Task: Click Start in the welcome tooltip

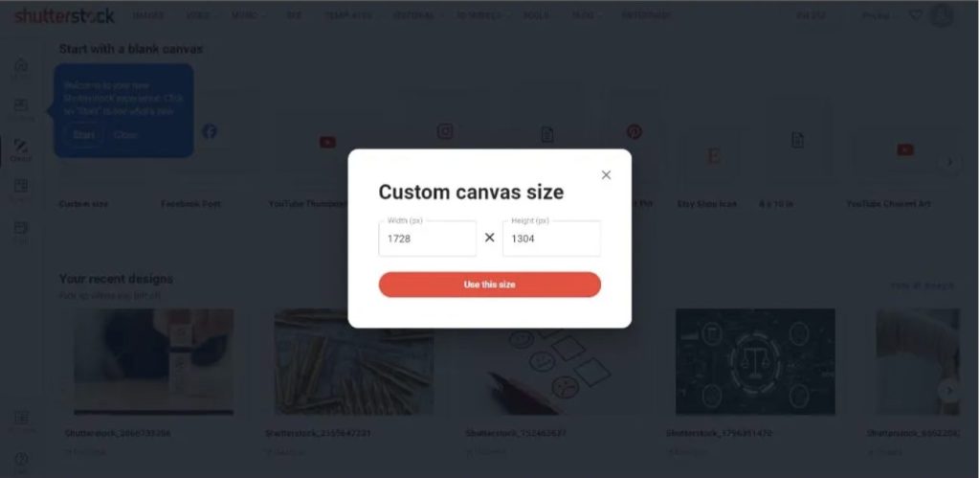Action: [x=84, y=134]
